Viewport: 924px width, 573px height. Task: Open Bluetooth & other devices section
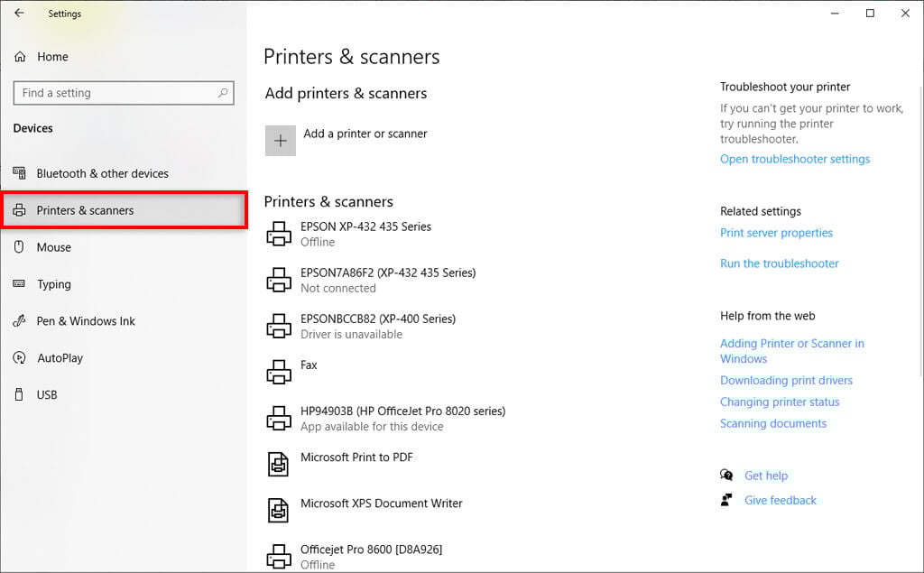pos(102,173)
